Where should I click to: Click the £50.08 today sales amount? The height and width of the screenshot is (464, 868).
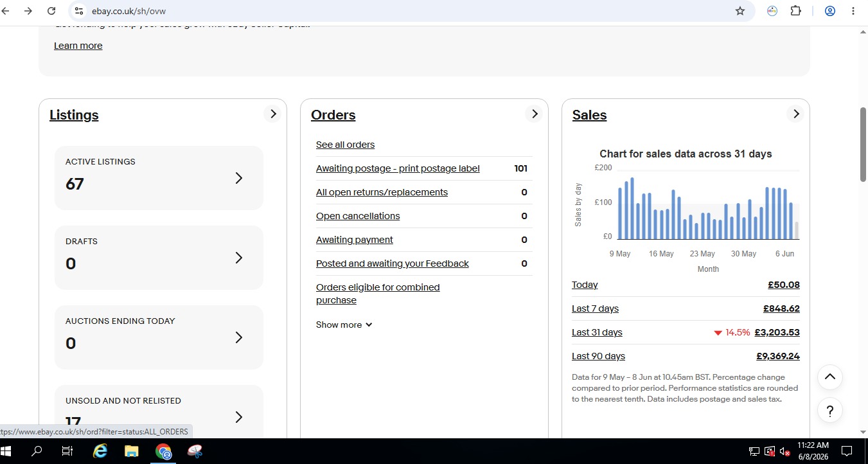tap(784, 285)
